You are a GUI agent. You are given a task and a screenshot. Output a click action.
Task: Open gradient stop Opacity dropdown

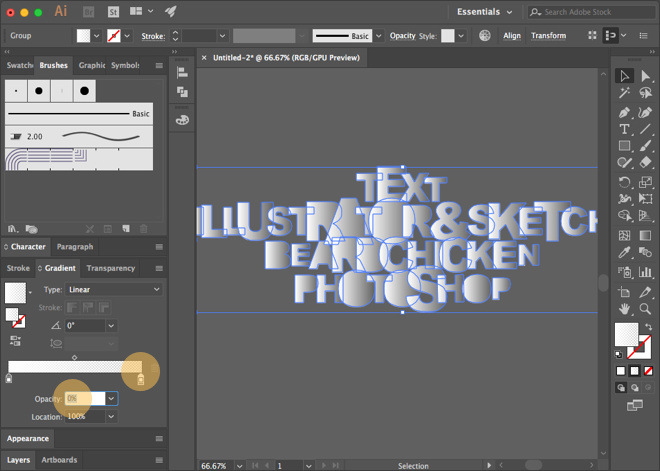[x=111, y=399]
